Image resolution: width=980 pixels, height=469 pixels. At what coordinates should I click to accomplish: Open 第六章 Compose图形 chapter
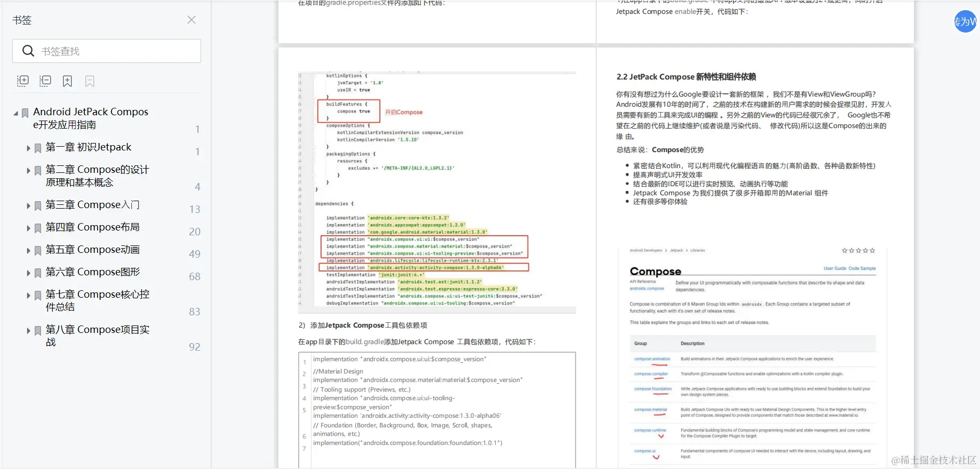pos(92,272)
